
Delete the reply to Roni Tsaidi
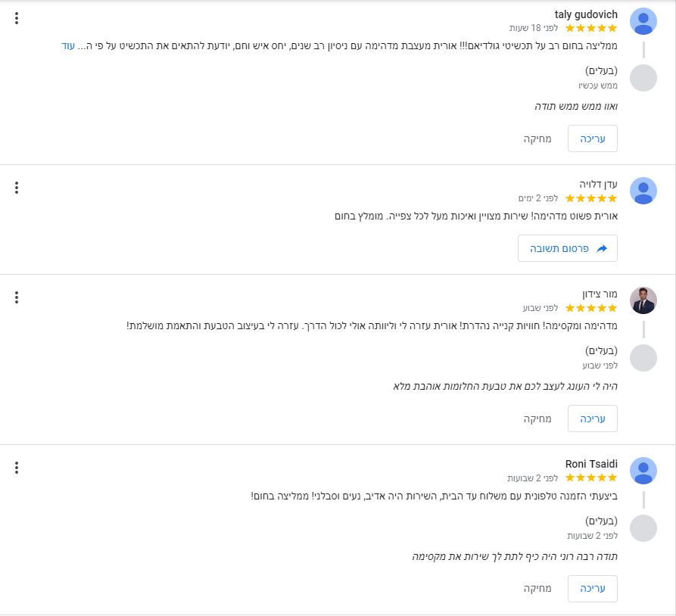[537, 589]
